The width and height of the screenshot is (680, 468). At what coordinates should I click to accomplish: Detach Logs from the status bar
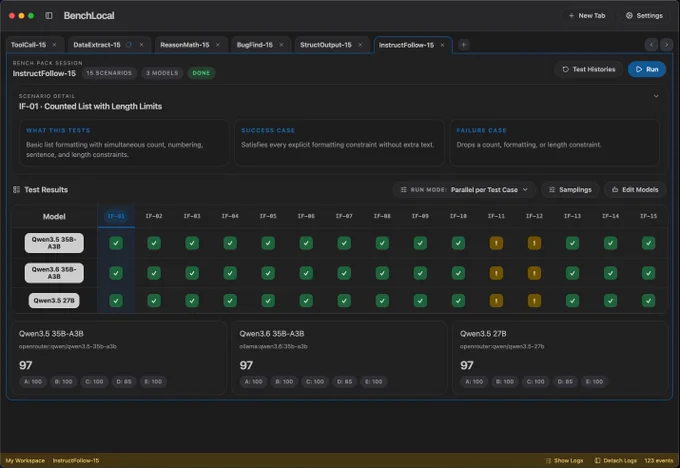(x=616, y=461)
